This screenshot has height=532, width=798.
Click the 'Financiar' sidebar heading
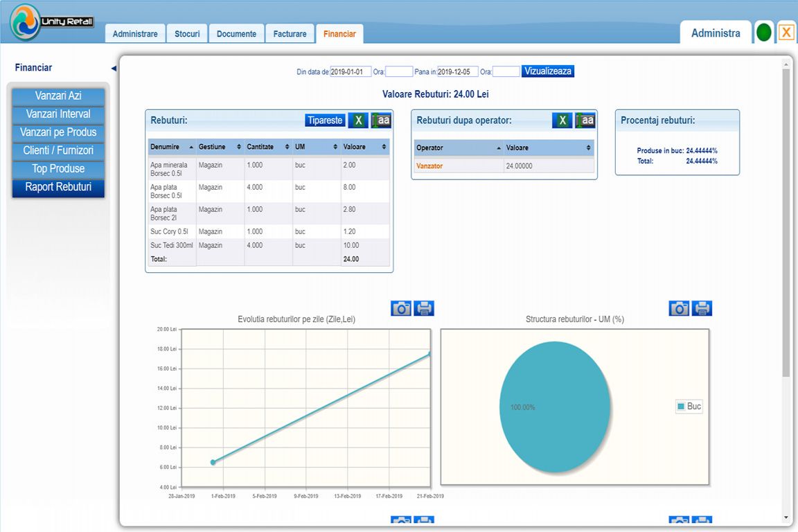coord(33,68)
